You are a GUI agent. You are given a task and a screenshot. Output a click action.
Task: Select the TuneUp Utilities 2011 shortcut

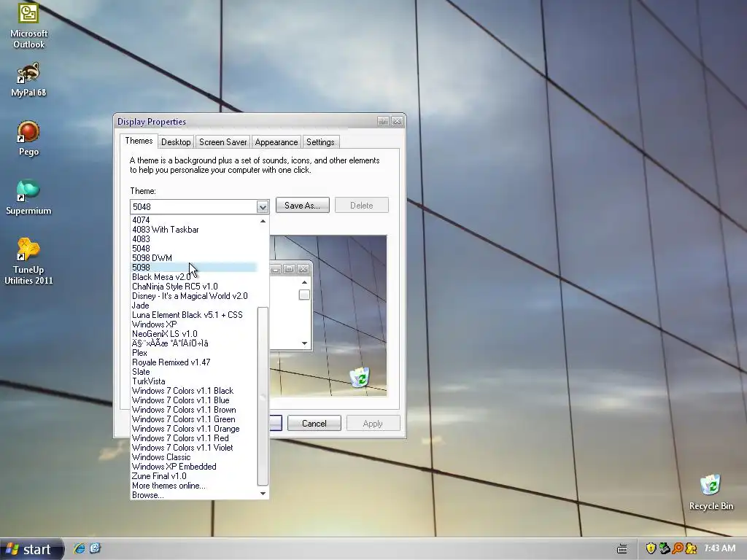28,261
